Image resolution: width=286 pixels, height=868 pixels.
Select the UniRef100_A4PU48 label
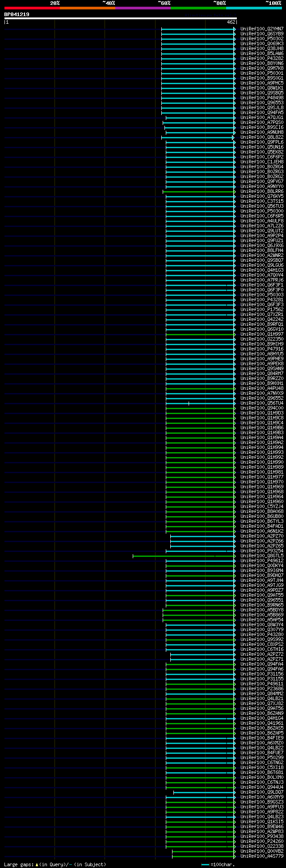click(x=262, y=388)
